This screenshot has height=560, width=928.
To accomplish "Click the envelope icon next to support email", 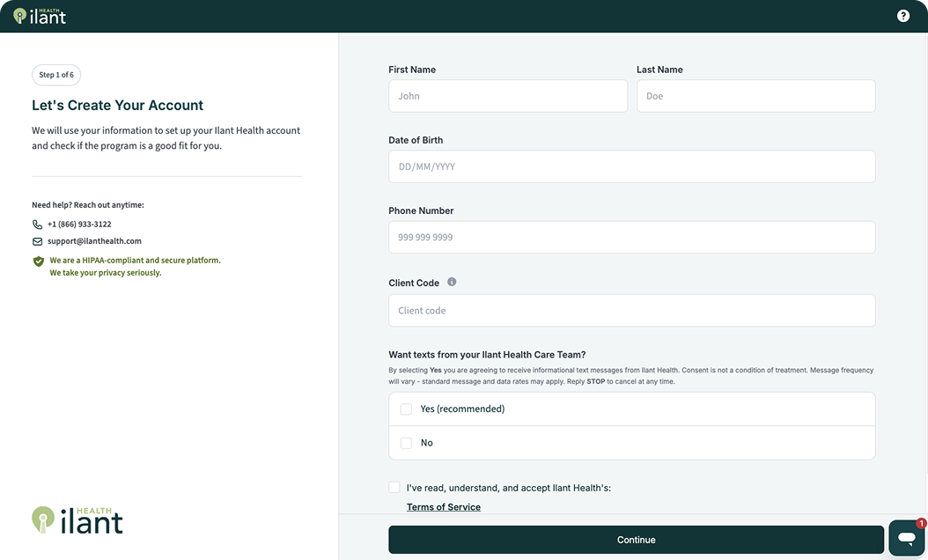I will tap(37, 240).
